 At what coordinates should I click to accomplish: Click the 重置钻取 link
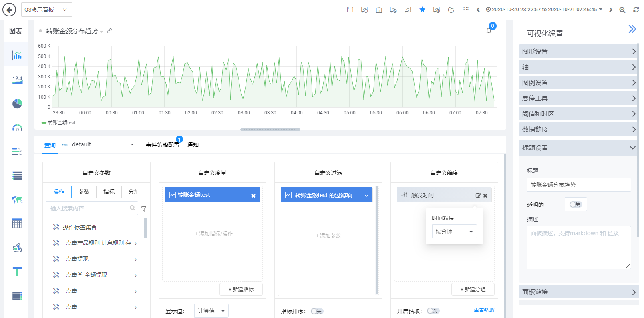pos(484,310)
